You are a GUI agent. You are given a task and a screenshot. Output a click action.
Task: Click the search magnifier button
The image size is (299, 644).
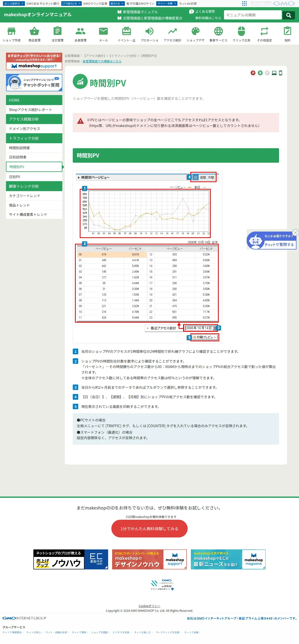(x=289, y=15)
